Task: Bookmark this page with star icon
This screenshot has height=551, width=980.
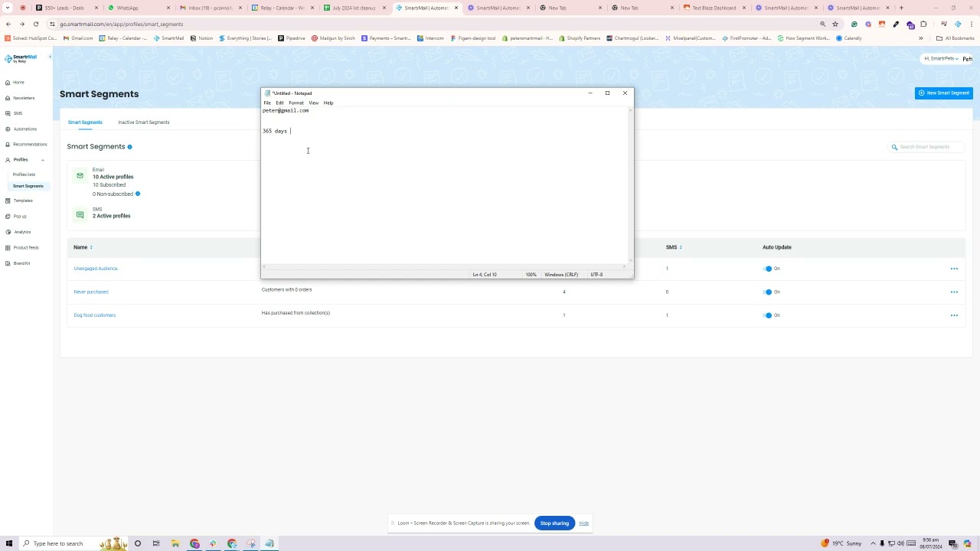Action: tap(835, 24)
